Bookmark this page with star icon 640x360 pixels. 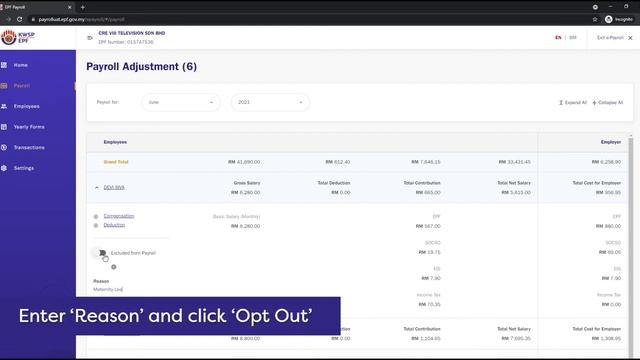(595, 19)
